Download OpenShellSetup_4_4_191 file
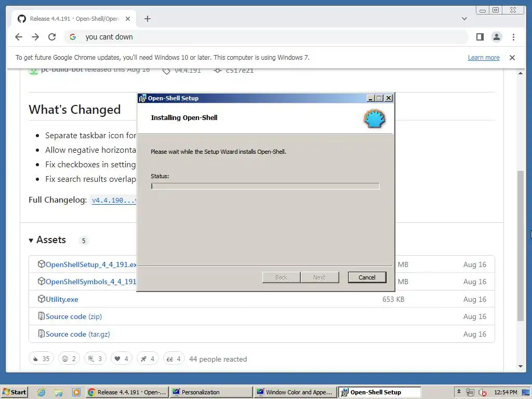532x399 pixels. (x=91, y=264)
